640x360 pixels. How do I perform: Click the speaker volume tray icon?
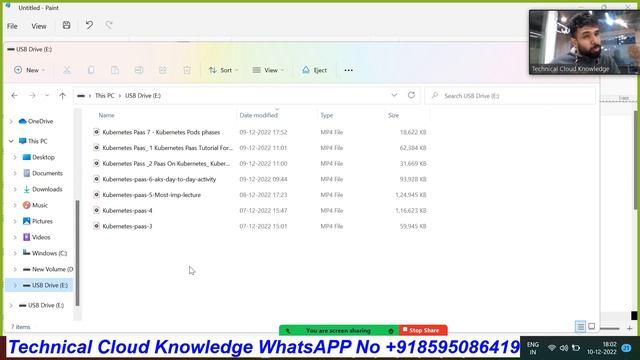(x=564, y=348)
